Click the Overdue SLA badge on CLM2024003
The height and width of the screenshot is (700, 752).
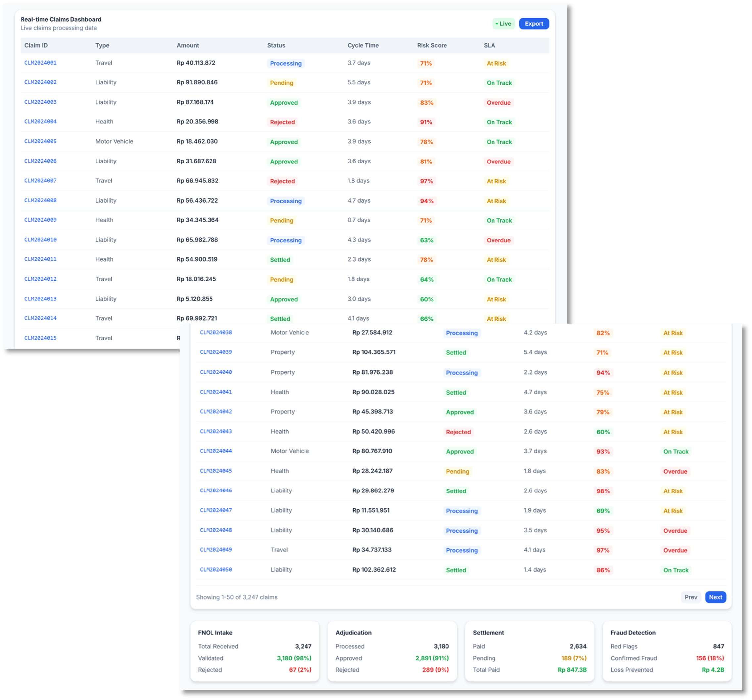tap(498, 103)
